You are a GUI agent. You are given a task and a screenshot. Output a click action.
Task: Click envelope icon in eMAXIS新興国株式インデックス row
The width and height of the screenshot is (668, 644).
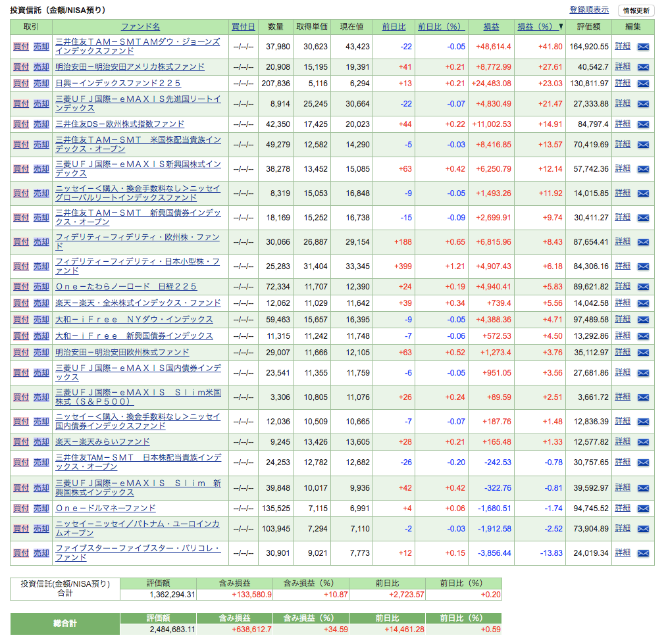tap(643, 169)
